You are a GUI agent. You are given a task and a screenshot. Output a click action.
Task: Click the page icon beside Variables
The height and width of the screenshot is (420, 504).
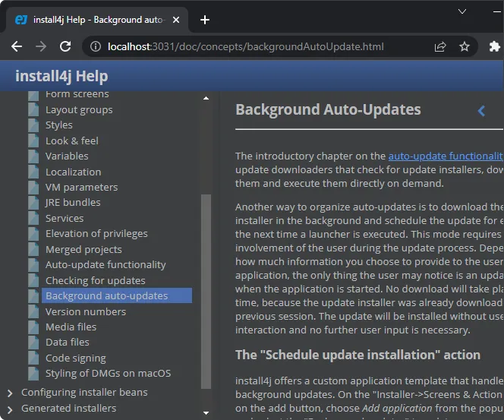click(x=33, y=156)
